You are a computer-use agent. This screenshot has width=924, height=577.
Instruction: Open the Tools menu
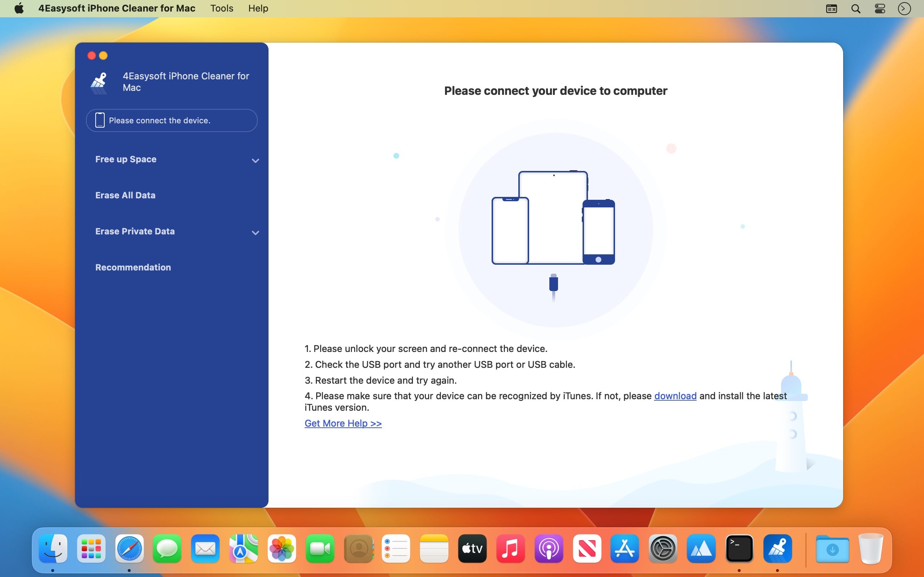tap(222, 8)
